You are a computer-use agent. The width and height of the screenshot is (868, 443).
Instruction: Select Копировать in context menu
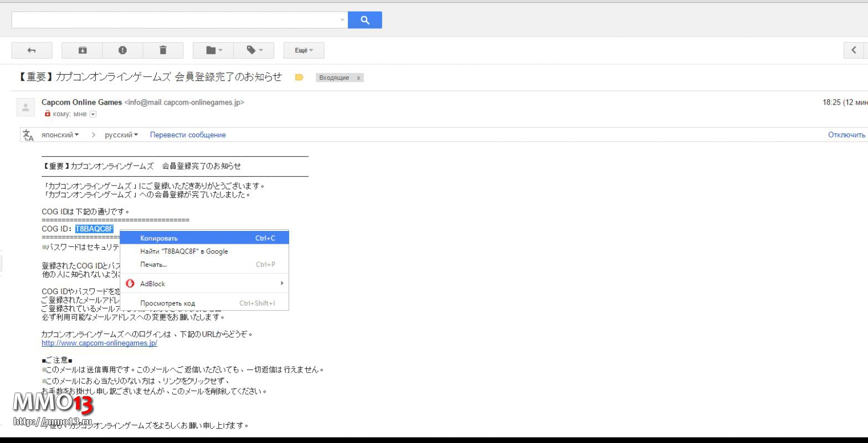[x=204, y=238]
